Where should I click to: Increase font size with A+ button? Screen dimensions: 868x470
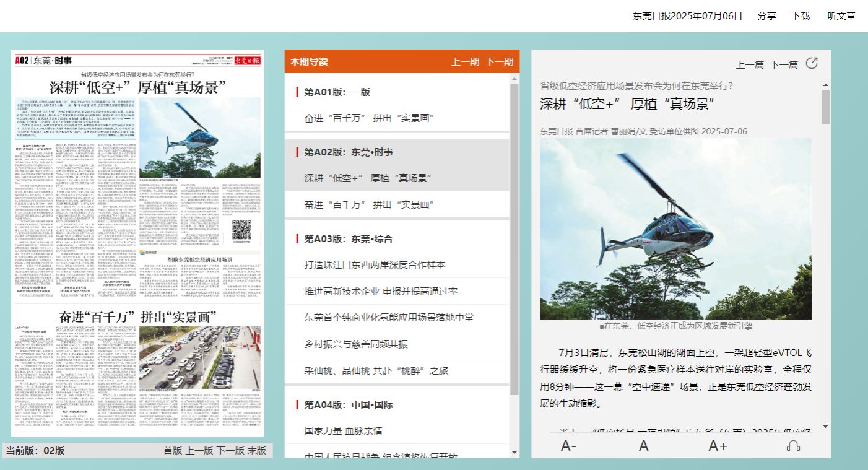point(718,446)
